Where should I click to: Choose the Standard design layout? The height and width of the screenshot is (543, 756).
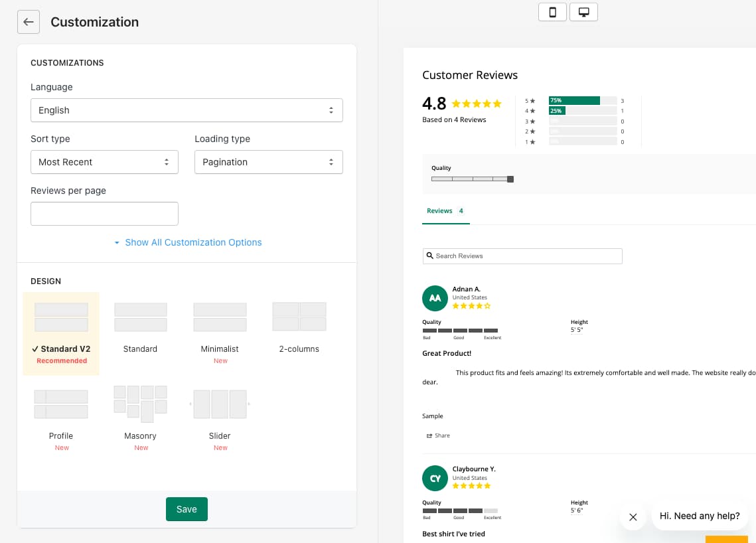pyautogui.click(x=140, y=328)
